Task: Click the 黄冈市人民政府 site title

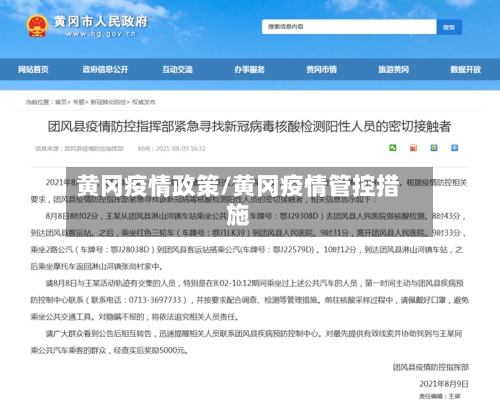Action: pyautogui.click(x=101, y=21)
